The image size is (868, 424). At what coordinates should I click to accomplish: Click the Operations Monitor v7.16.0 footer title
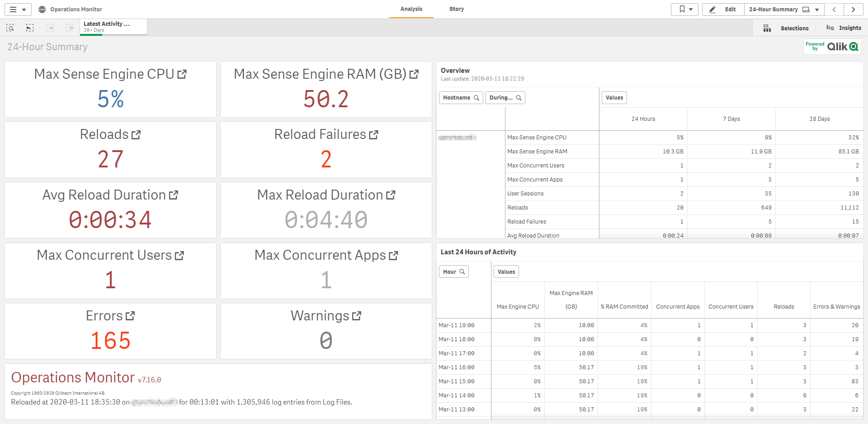pos(86,377)
